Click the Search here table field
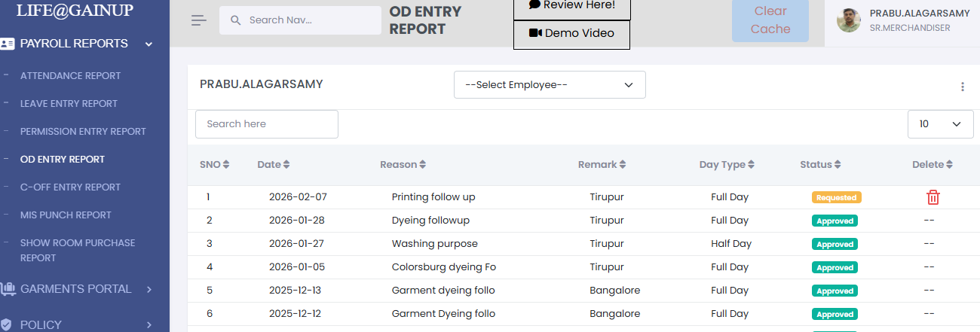This screenshot has width=980, height=332. [x=266, y=124]
